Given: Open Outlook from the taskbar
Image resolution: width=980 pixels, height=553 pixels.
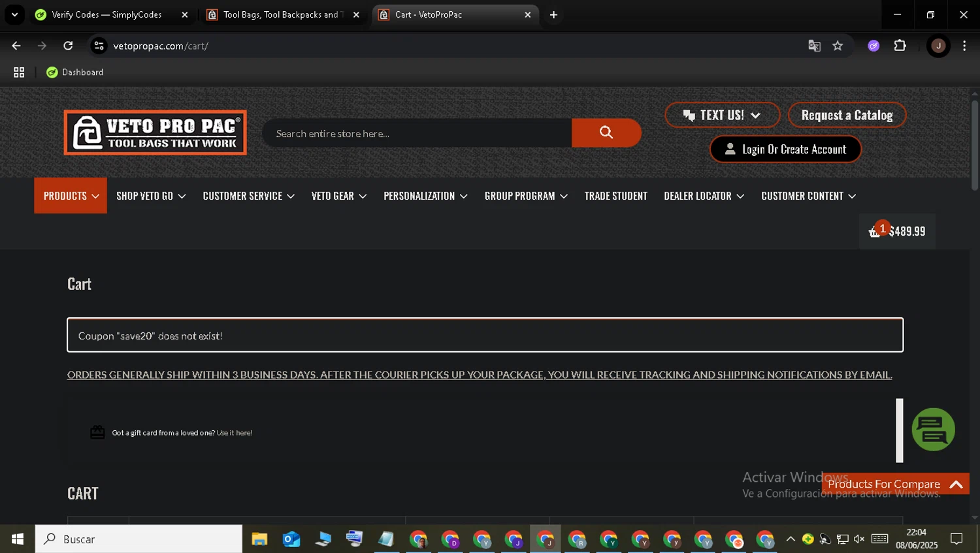Looking at the screenshot, I should [291, 539].
